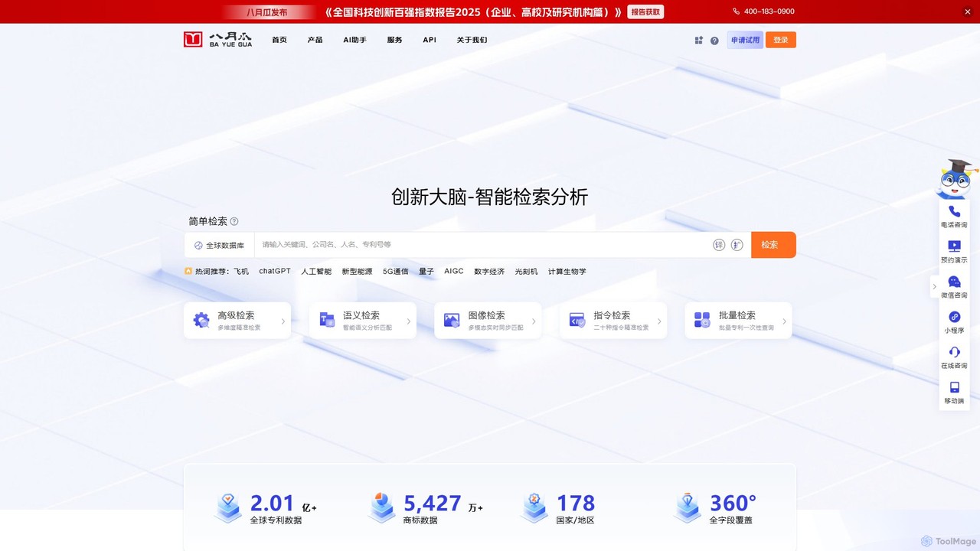Open the apps grid icon in header

pos(698,40)
